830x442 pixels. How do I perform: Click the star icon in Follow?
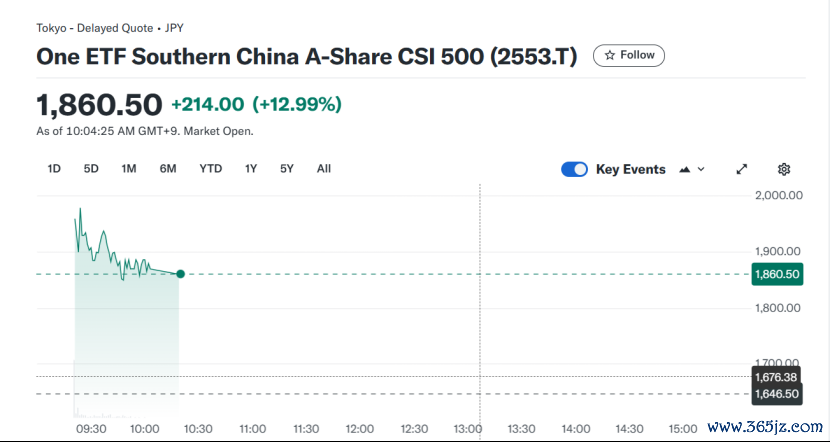coord(610,55)
